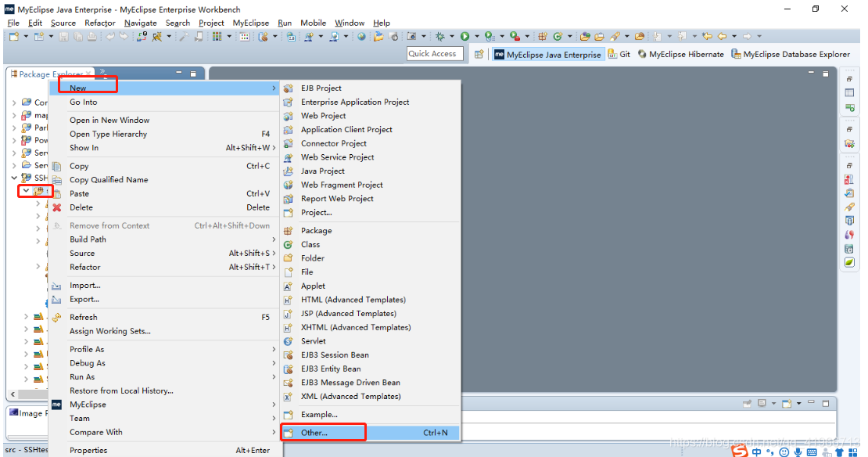Image resolution: width=868 pixels, height=457 pixels.
Task: Click the New Java Package toolbar icon
Action: point(543,37)
